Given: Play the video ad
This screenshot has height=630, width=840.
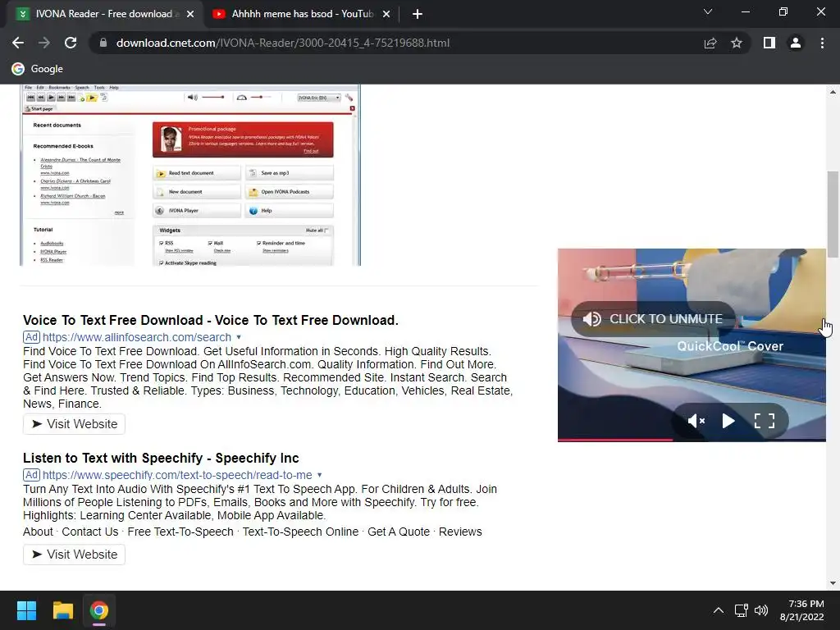Looking at the screenshot, I should 728,421.
